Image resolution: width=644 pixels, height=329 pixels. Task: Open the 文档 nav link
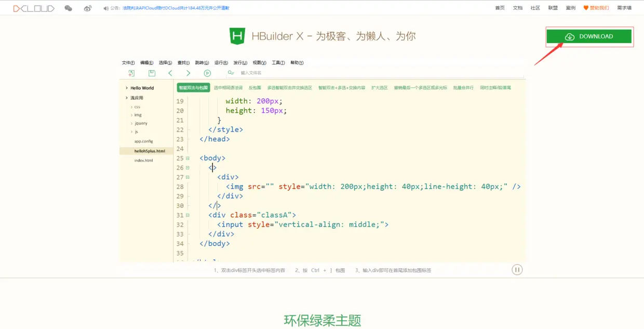coord(517,8)
